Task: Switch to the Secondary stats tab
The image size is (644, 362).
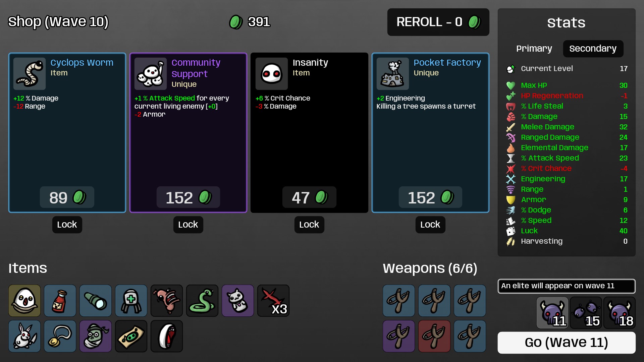Action: 593,49
